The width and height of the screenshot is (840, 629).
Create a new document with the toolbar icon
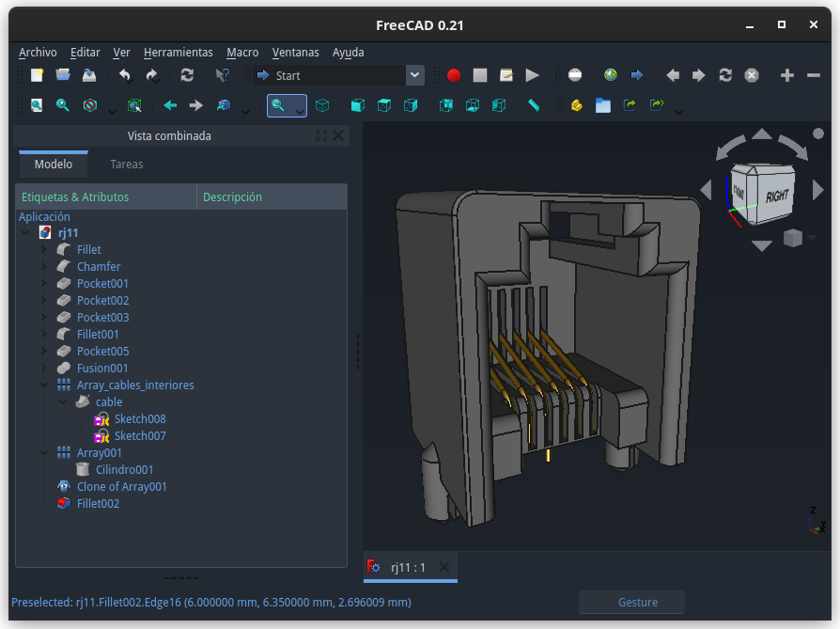[37, 75]
